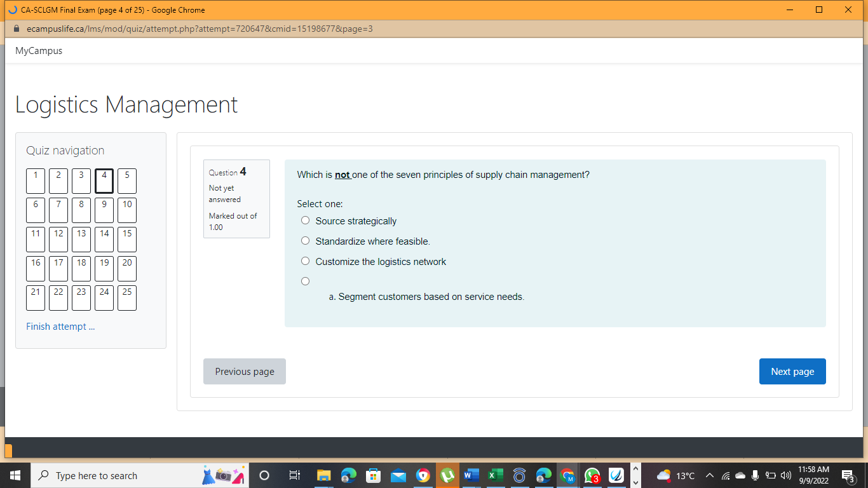Open Microsoft Excel from the taskbar

[495, 475]
